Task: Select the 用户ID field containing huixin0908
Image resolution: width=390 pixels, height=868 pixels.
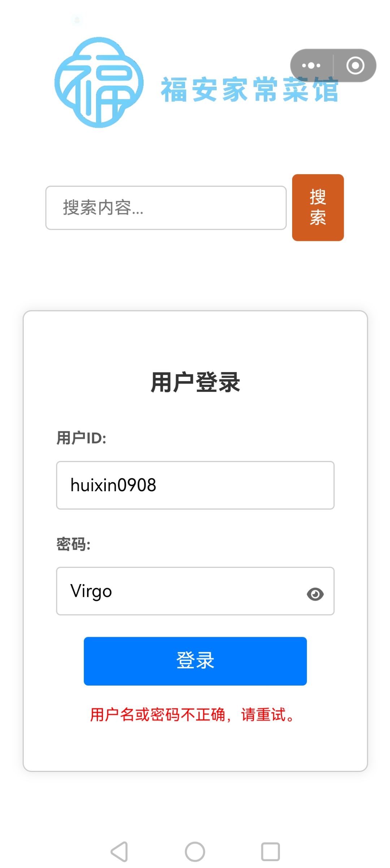Action: [195, 485]
